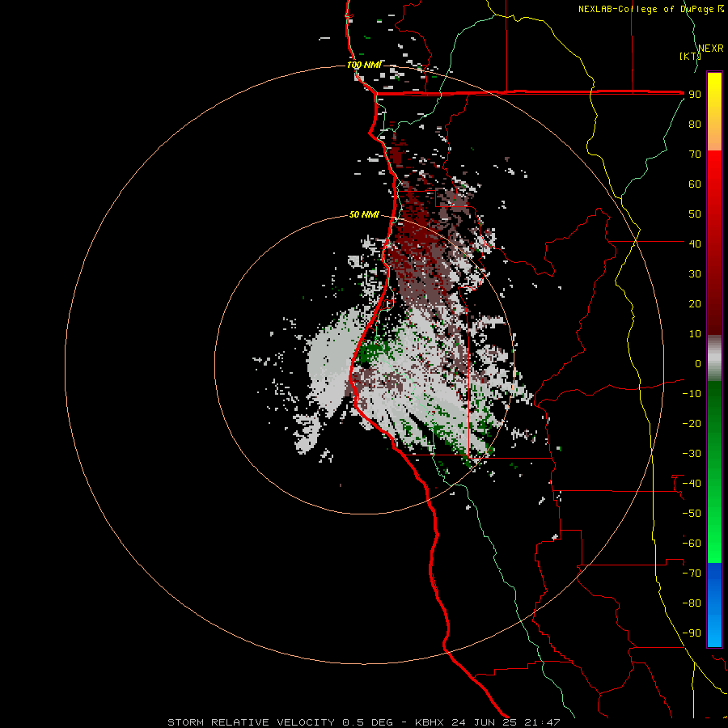Click the positive '10' scale value
The image size is (728, 728).
[695, 334]
